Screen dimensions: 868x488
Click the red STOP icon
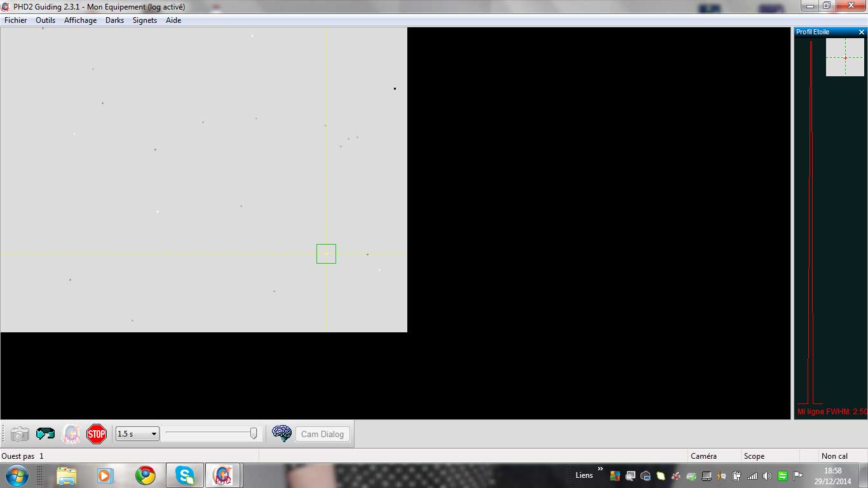tap(97, 434)
